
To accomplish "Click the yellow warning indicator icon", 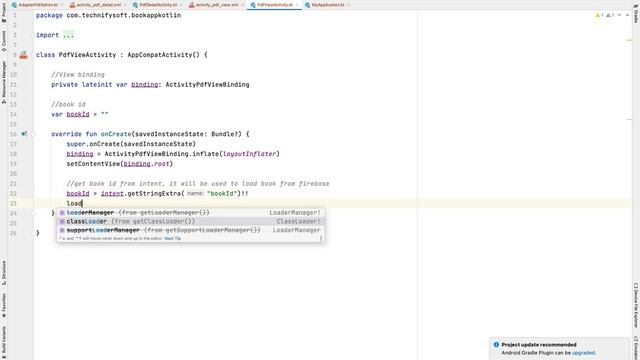I will [x=599, y=15].
